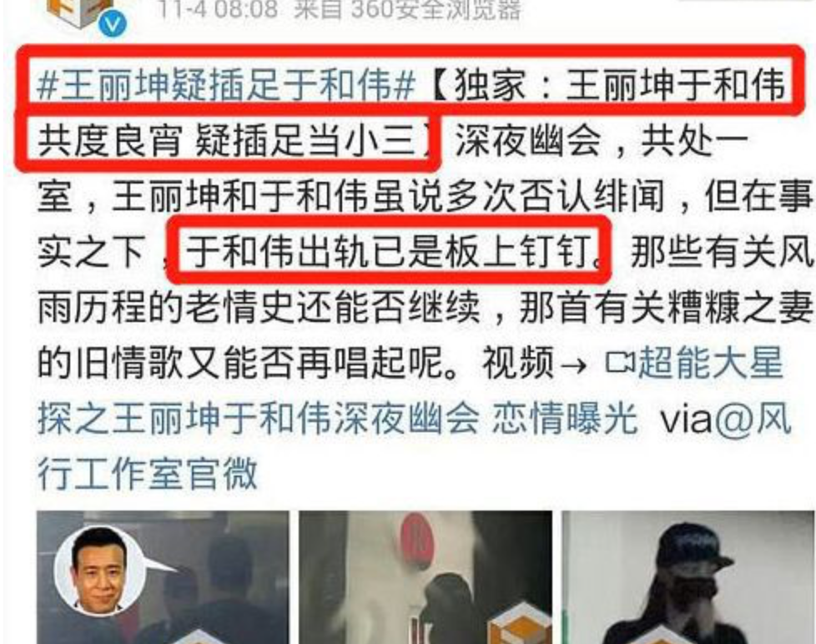Click the cube watermark on first photo
The image size is (816, 644).
click(x=200, y=637)
